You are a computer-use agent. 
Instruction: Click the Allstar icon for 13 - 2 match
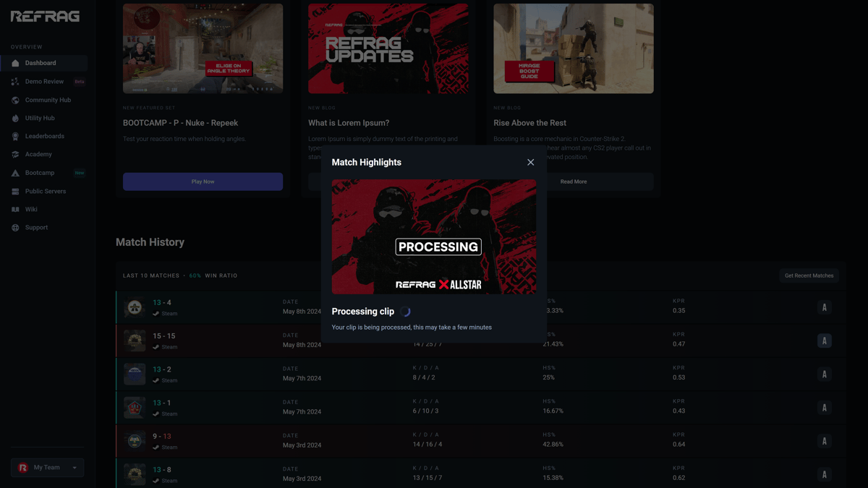pos(824,374)
